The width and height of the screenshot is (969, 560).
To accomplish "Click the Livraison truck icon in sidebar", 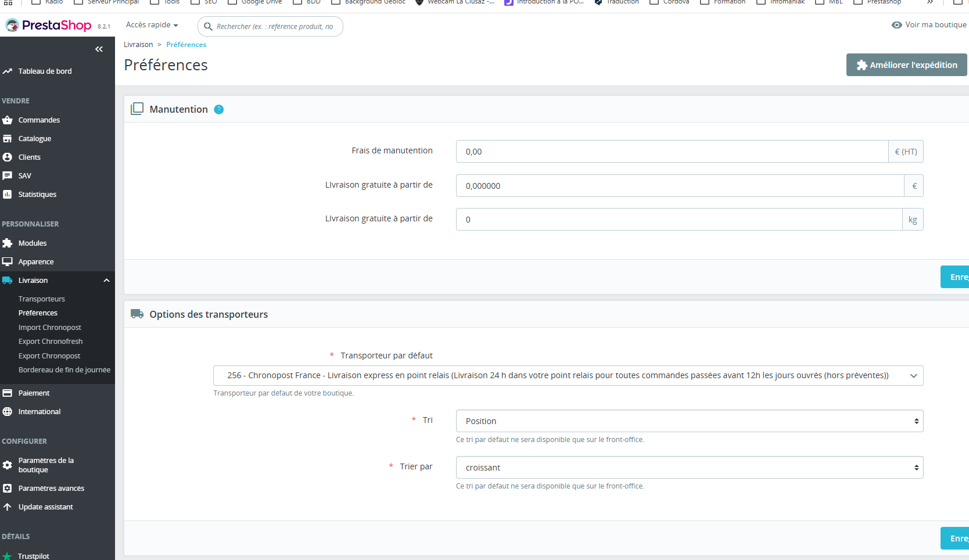I will pyautogui.click(x=7, y=281).
